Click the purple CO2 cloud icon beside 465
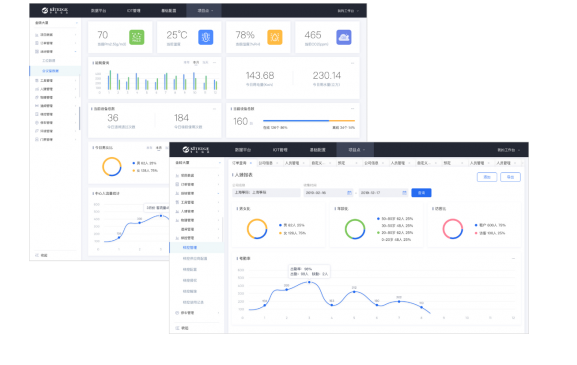Image resolution: width=577 pixels, height=365 pixels. coord(344,37)
